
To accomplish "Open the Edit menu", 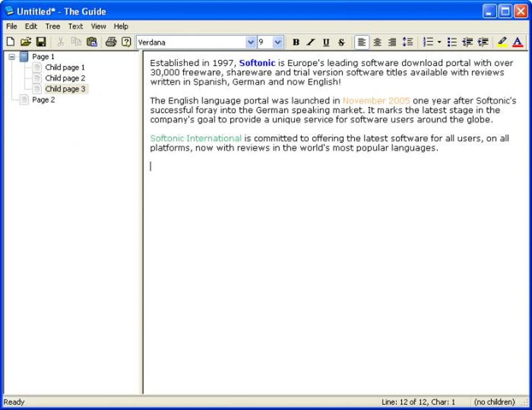I will click(31, 27).
